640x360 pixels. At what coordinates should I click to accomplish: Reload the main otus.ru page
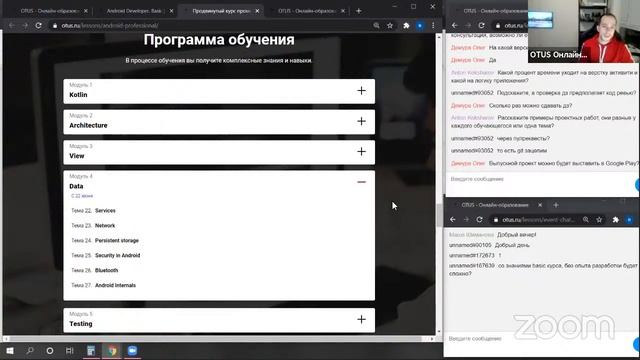tap(38, 25)
